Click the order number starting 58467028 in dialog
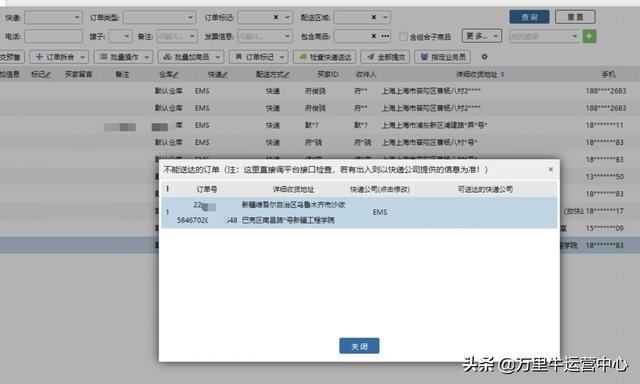640x384 pixels. click(207, 220)
